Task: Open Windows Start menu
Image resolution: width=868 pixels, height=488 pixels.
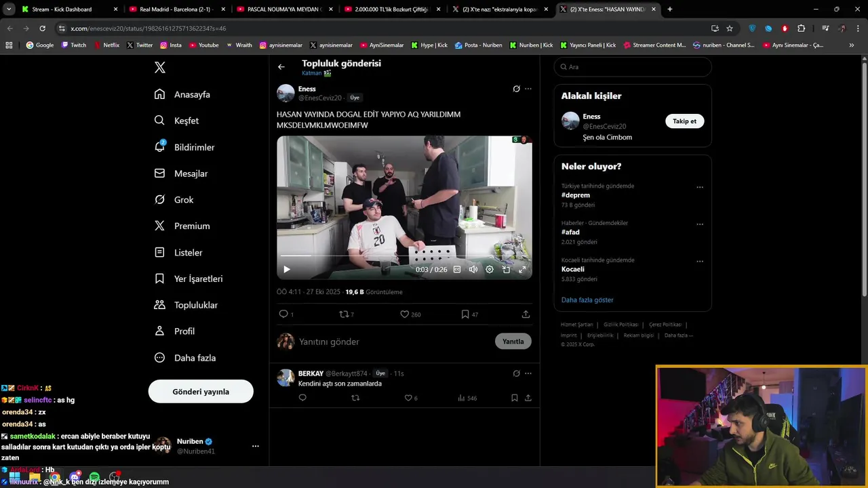Action: click(14, 477)
